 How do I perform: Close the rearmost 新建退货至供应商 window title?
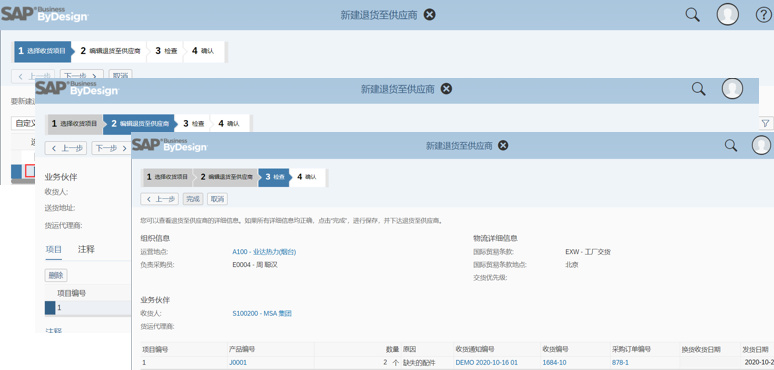[x=430, y=15]
